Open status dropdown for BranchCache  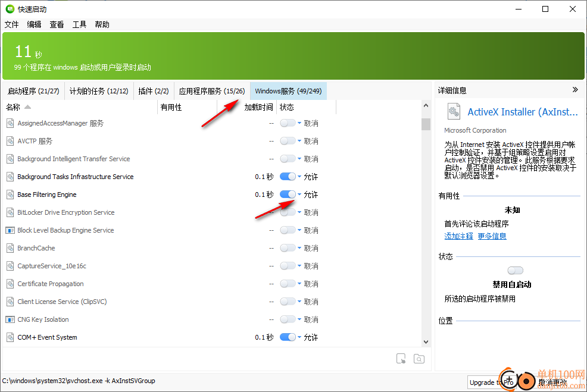point(299,248)
